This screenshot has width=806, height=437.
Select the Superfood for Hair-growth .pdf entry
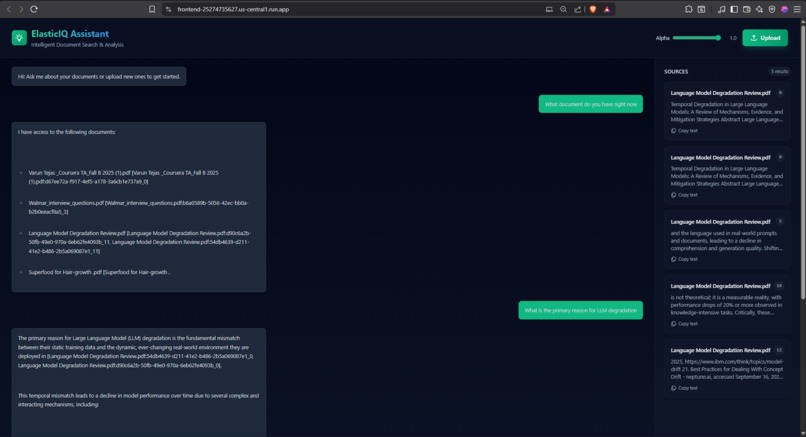click(x=99, y=272)
